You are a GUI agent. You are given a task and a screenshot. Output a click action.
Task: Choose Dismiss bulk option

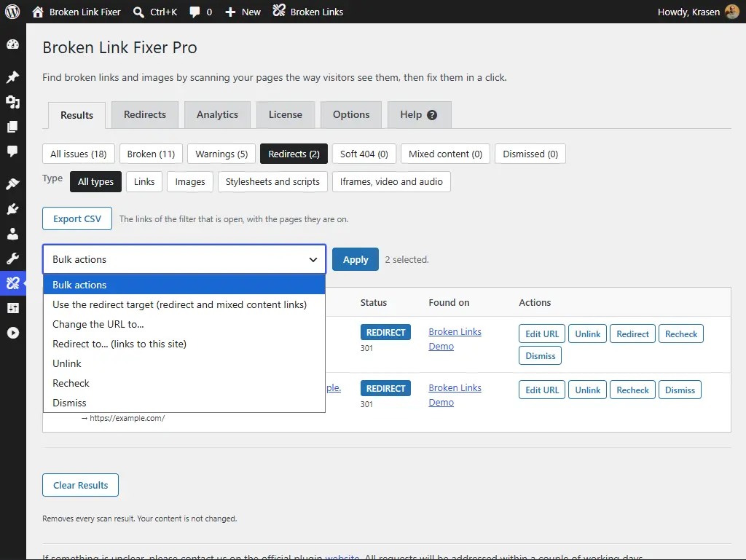[184, 403]
